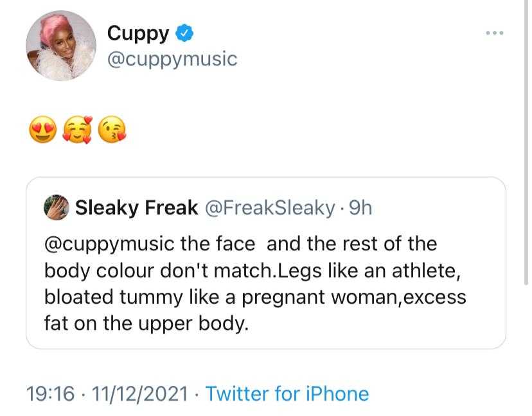Viewport: 532px width, 416px height.
Task: Open quoted tweet via 'fat on the upper body' line
Action: 146,323
